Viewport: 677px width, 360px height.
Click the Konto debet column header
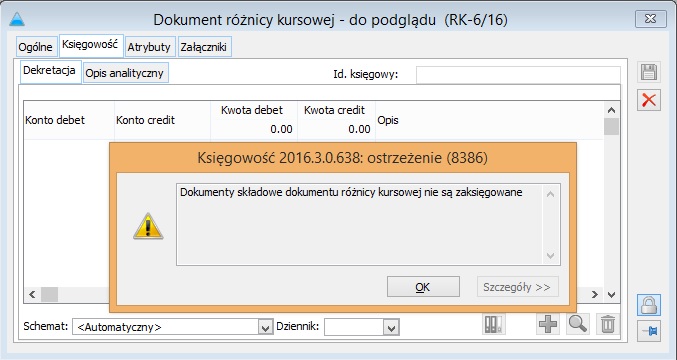coord(69,120)
